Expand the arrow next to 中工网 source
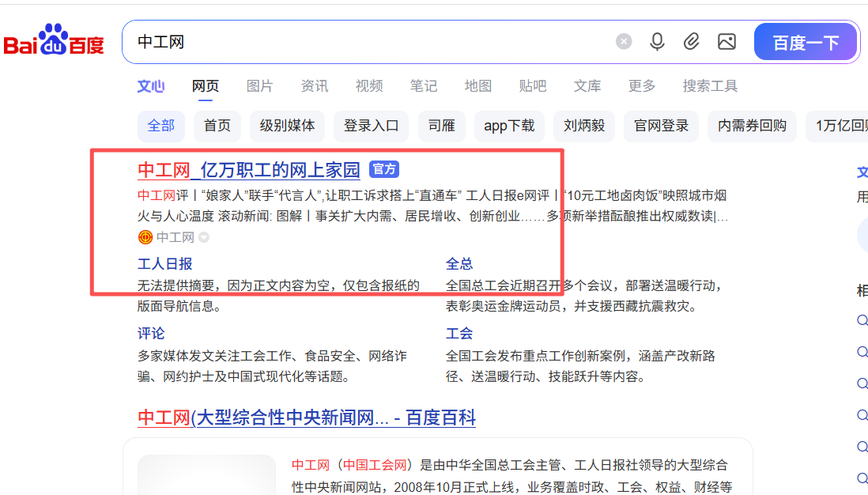 [204, 237]
